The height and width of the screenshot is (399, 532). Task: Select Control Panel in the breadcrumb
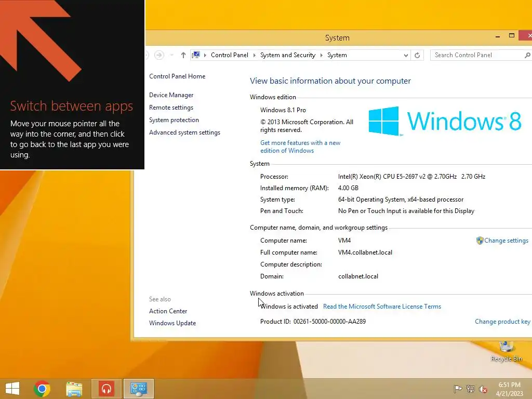click(x=229, y=55)
